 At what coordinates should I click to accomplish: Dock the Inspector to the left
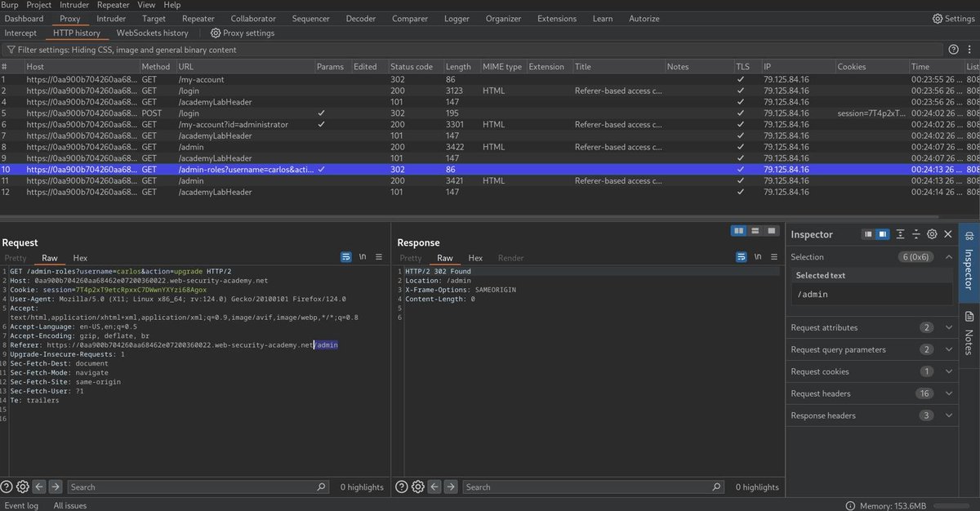point(869,234)
